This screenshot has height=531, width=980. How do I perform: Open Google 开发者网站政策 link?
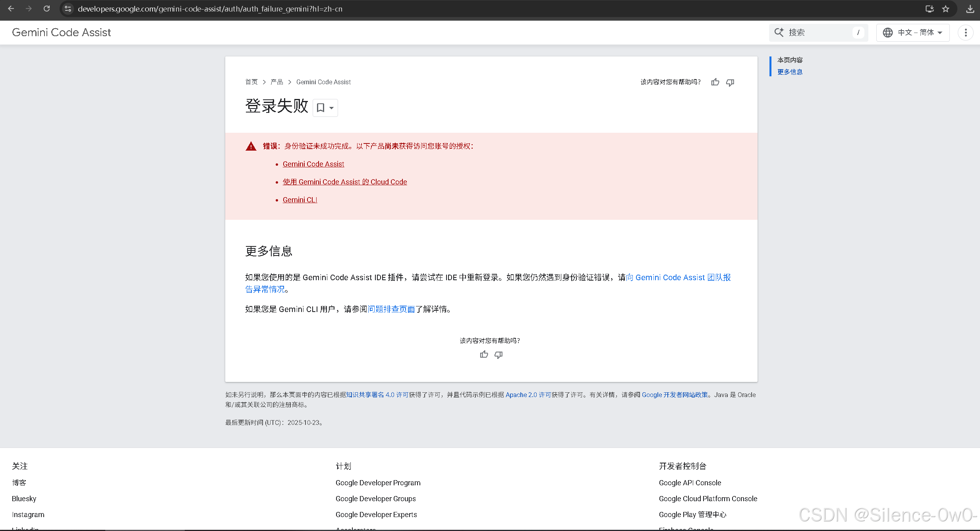675,395
